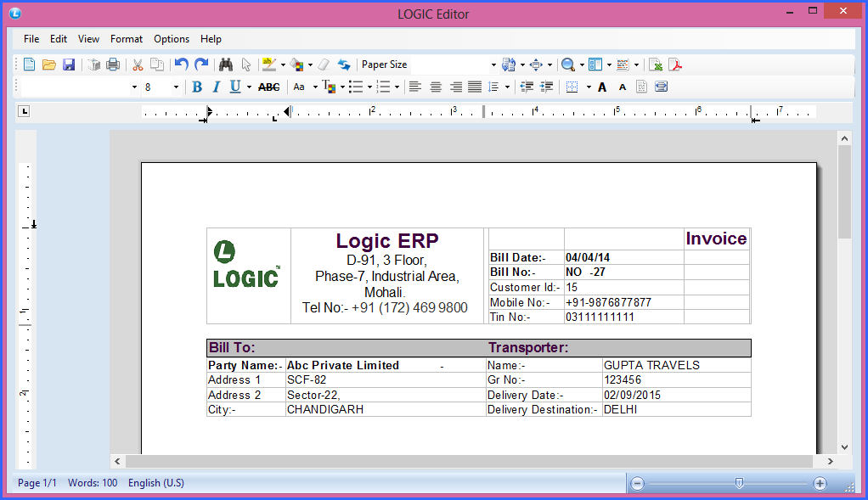
Task: Align text left
Action: 415,87
